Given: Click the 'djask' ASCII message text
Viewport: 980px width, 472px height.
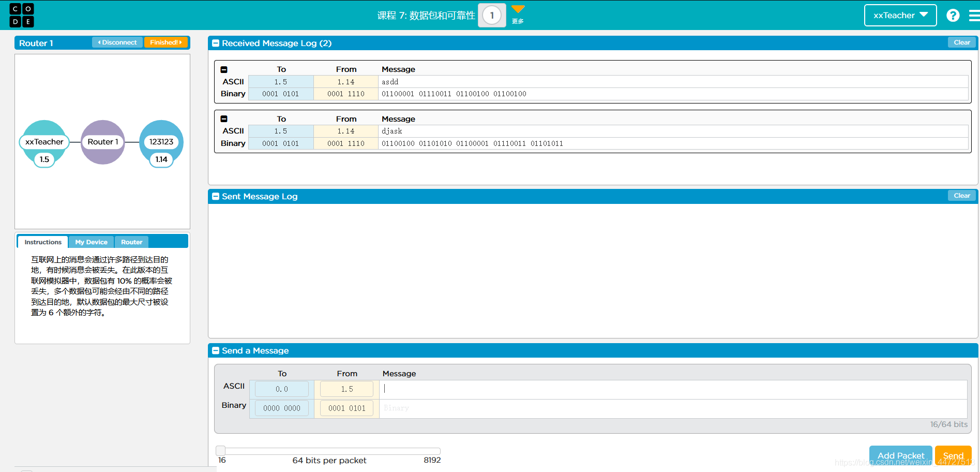Looking at the screenshot, I should tap(392, 131).
